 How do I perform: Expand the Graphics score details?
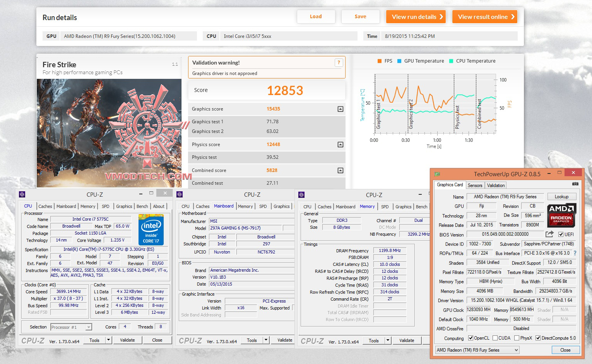[x=340, y=109]
